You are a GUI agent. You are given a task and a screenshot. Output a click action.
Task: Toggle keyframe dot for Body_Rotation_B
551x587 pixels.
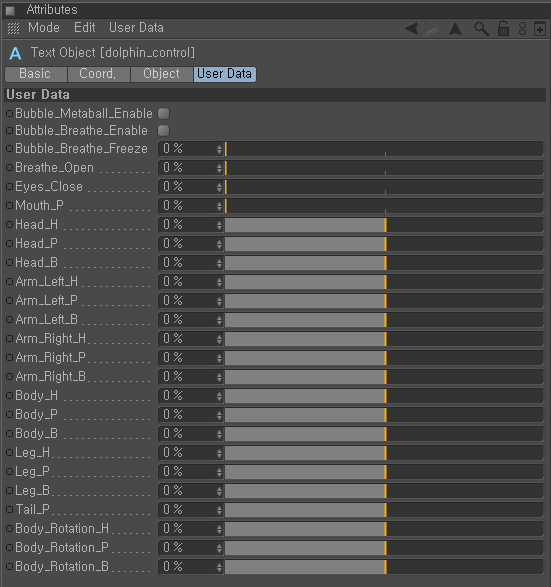tap(10, 566)
